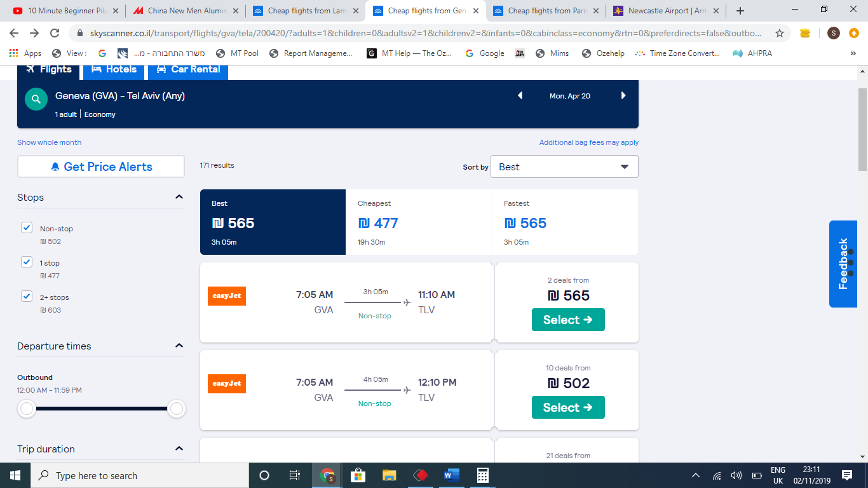Go to the previous date arrow

(520, 96)
